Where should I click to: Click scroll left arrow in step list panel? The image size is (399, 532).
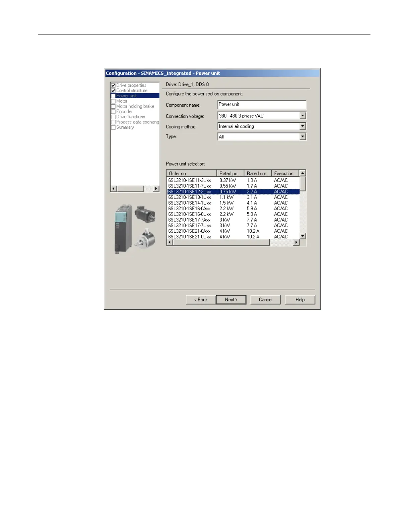pos(114,189)
